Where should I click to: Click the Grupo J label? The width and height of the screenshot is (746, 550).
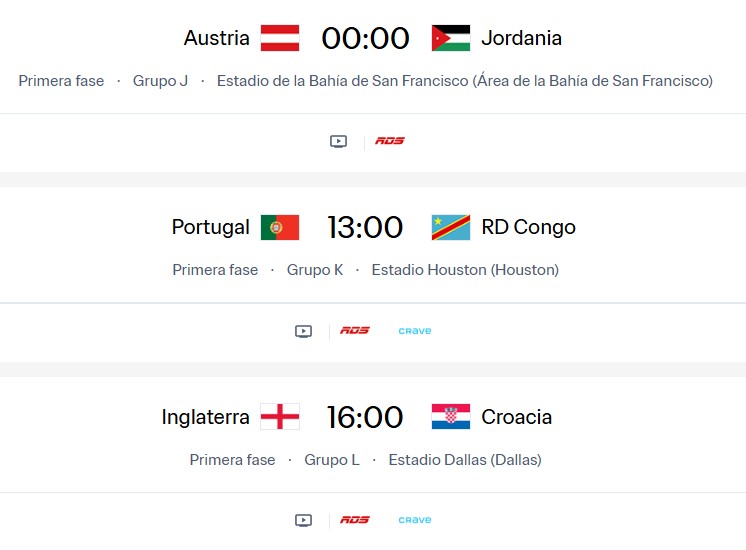pos(160,81)
